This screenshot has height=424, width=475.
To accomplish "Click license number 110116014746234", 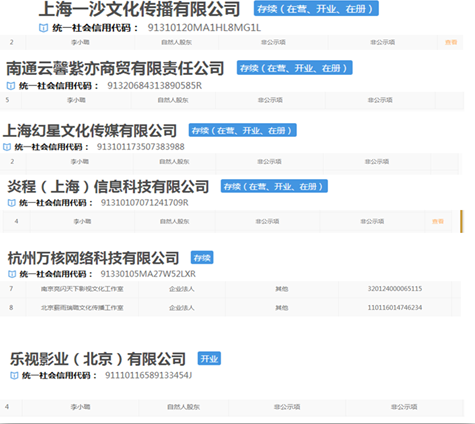I will pos(395,307).
